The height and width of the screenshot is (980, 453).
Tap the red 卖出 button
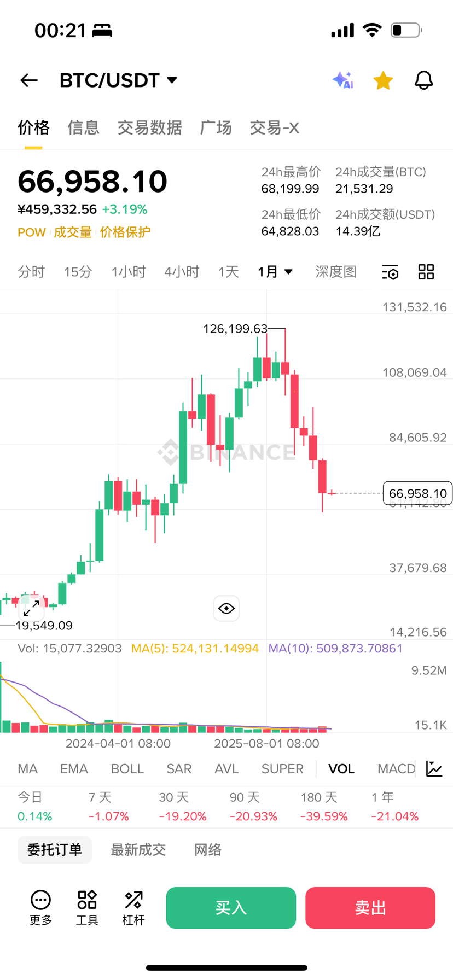point(370,908)
